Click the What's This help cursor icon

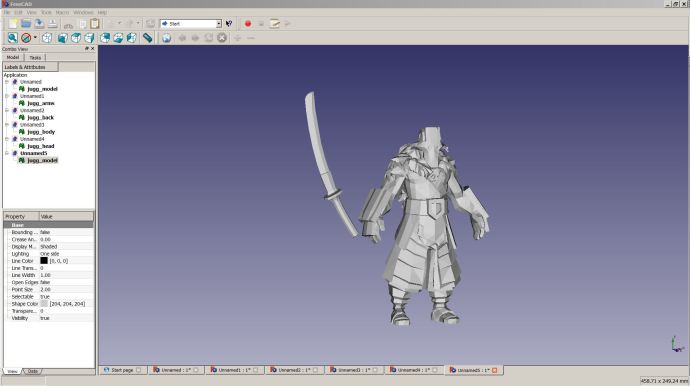pyautogui.click(x=229, y=23)
